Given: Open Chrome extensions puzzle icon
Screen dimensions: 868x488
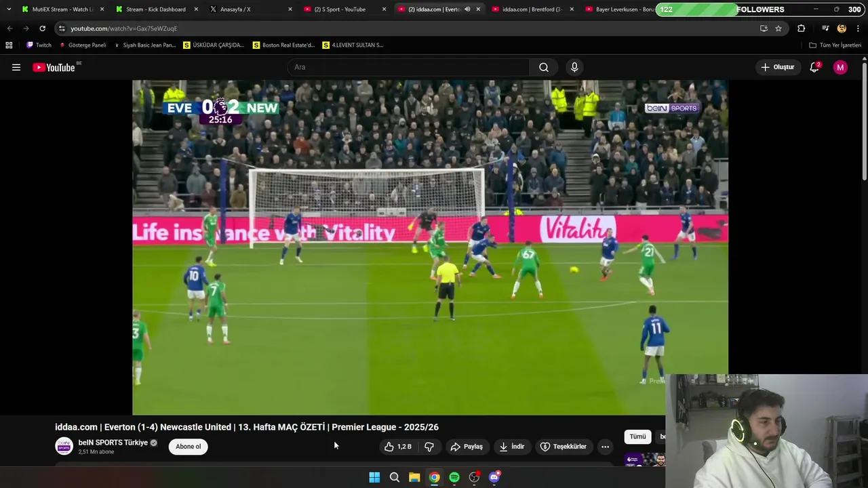Looking at the screenshot, I should (801, 28).
